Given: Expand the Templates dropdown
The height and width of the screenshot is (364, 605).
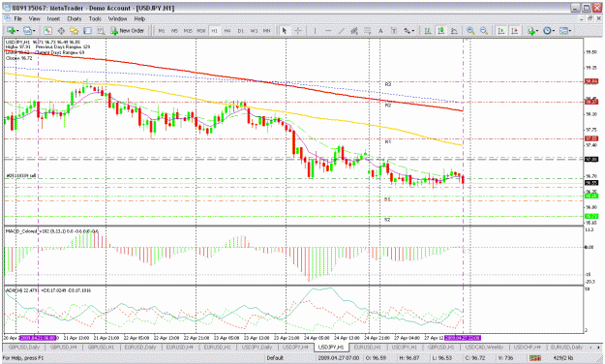Looking at the screenshot, I should 570,31.
